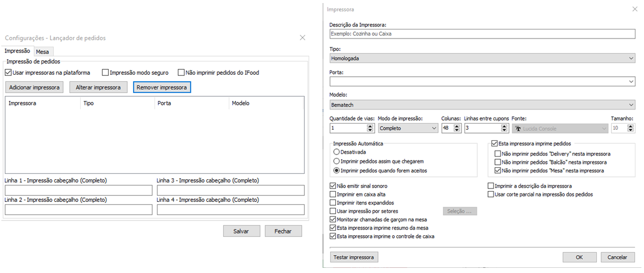Close the Configurações Lançador de pedidos window

(x=303, y=38)
